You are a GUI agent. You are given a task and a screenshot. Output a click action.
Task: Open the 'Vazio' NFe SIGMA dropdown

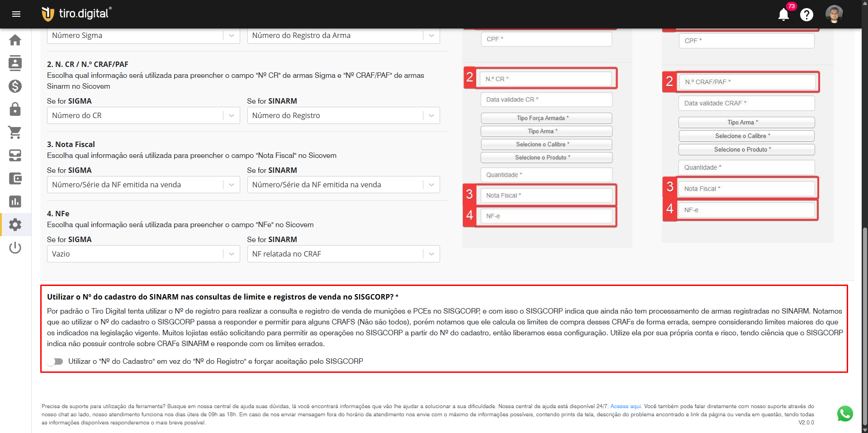click(x=143, y=254)
